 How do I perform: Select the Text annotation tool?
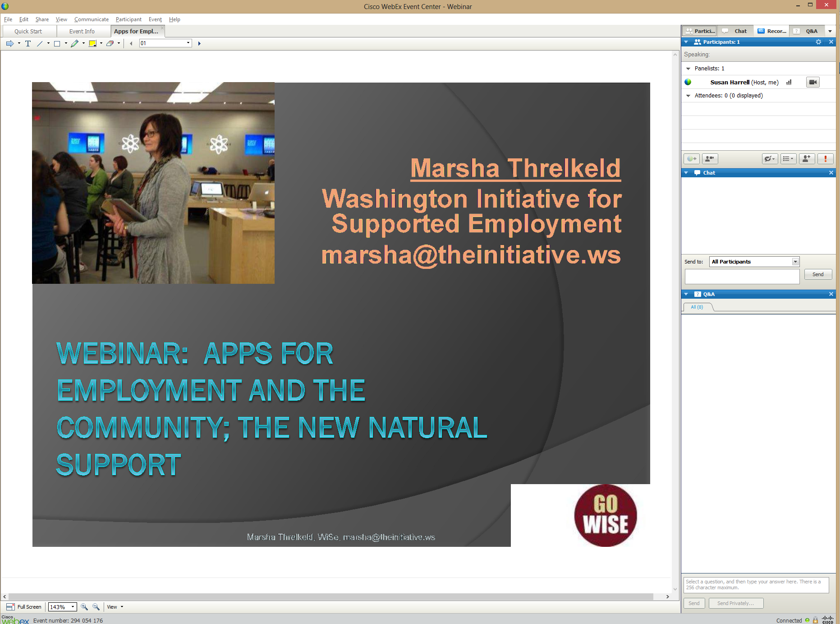28,43
